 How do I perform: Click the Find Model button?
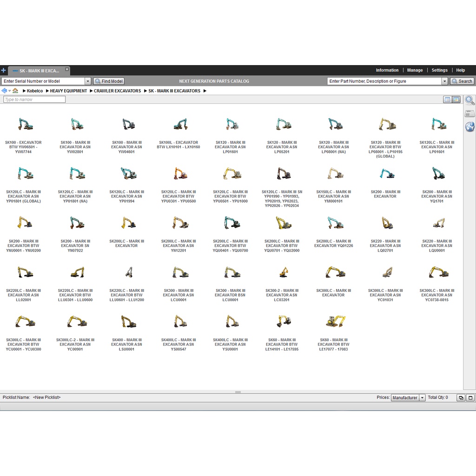[109, 81]
